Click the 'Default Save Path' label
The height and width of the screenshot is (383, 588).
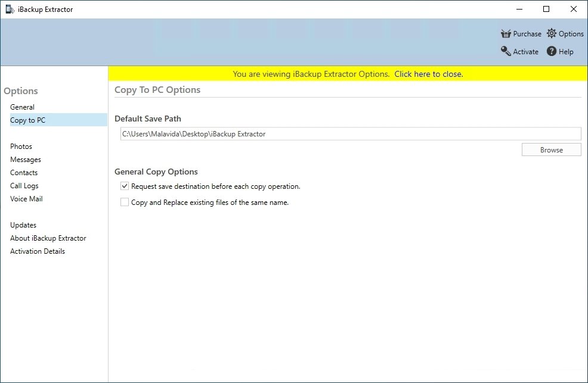148,119
